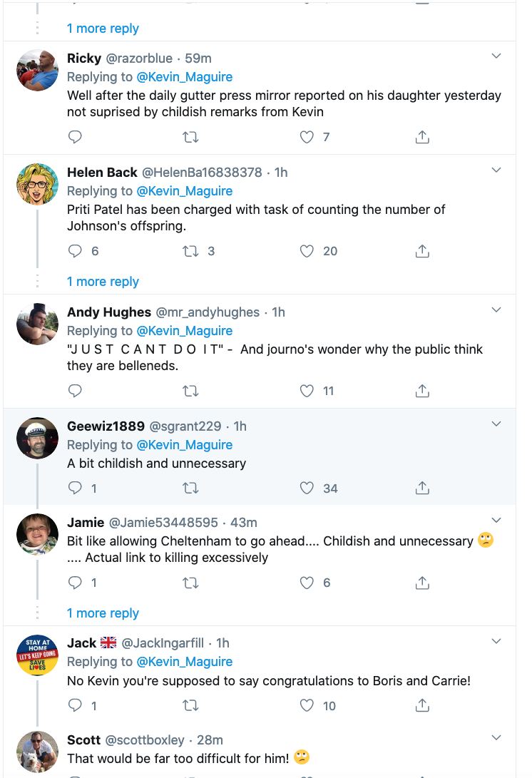Like Jack's tweet with 10 likes
Viewport: 532px width, 778px height.
coord(307,705)
